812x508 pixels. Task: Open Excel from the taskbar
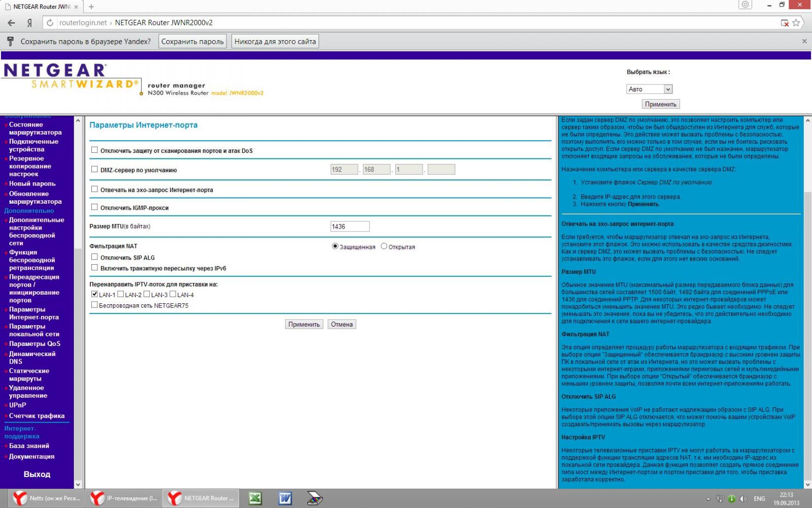click(x=255, y=498)
